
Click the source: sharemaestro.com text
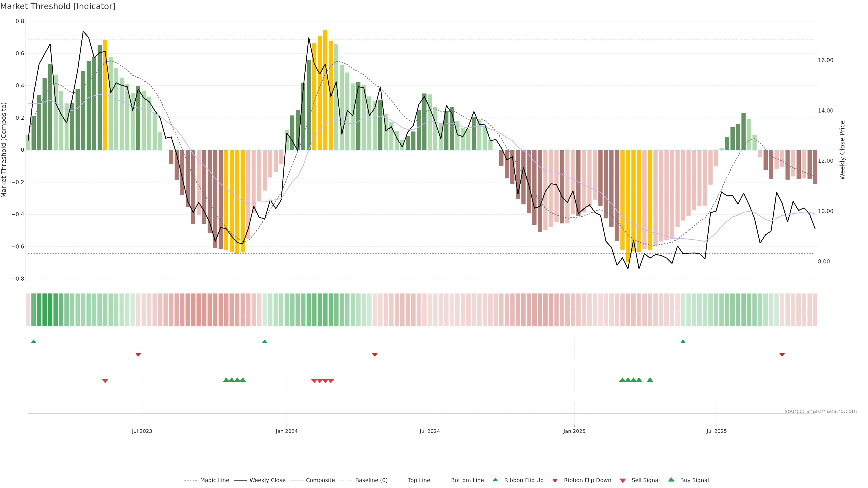click(x=821, y=411)
